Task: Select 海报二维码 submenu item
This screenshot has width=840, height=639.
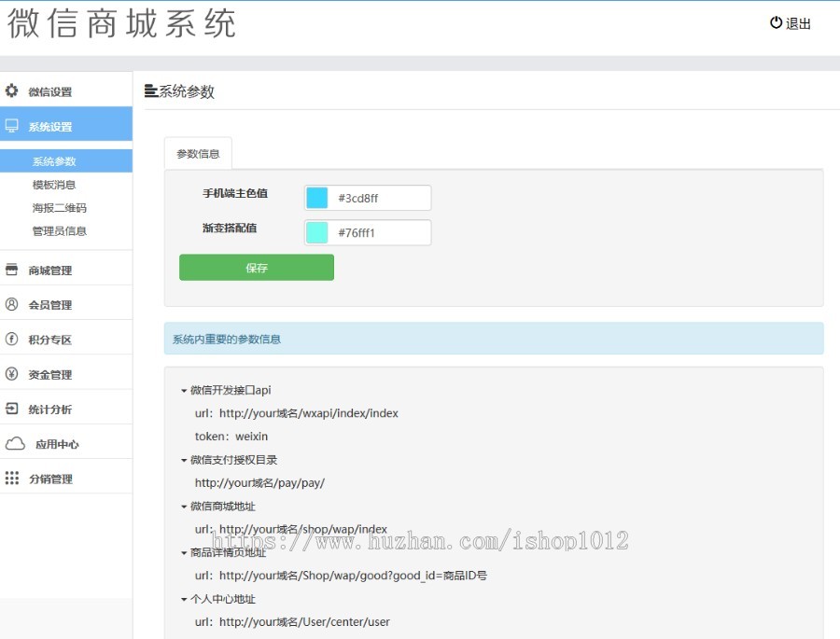Action: (60, 208)
